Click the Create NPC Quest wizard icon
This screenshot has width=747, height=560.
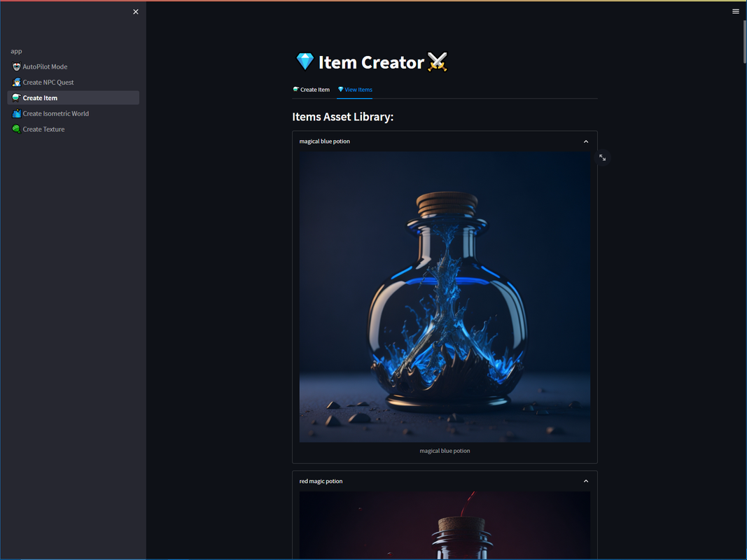coord(17,82)
